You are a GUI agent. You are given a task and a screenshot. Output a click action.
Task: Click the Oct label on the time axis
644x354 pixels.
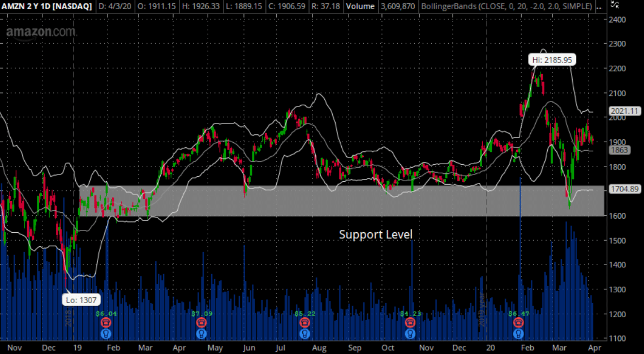coord(388,348)
